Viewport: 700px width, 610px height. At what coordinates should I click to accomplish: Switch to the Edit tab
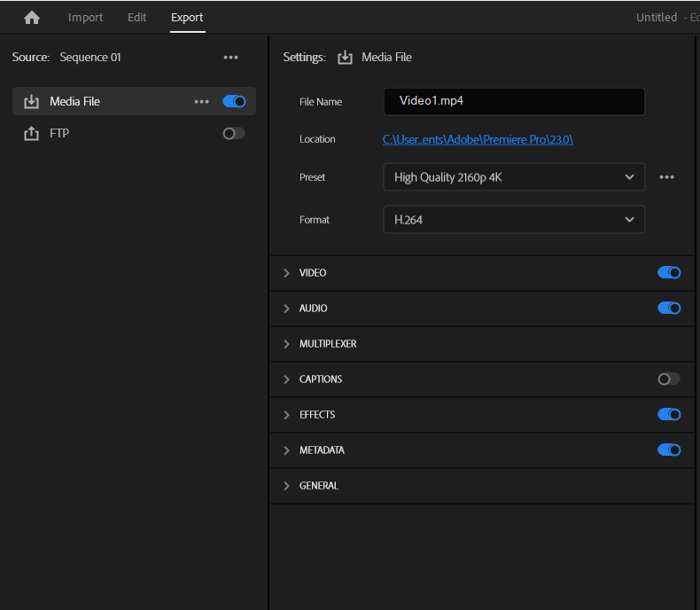click(137, 18)
